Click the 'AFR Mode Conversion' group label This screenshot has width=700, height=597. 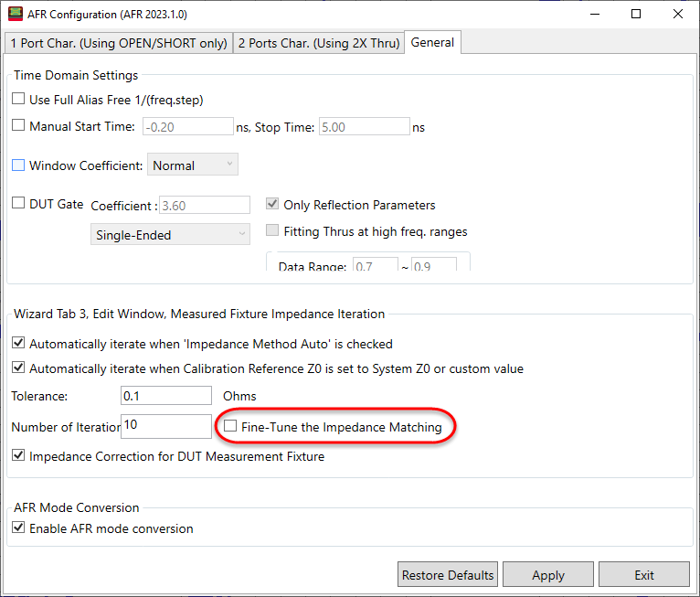pyautogui.click(x=77, y=507)
